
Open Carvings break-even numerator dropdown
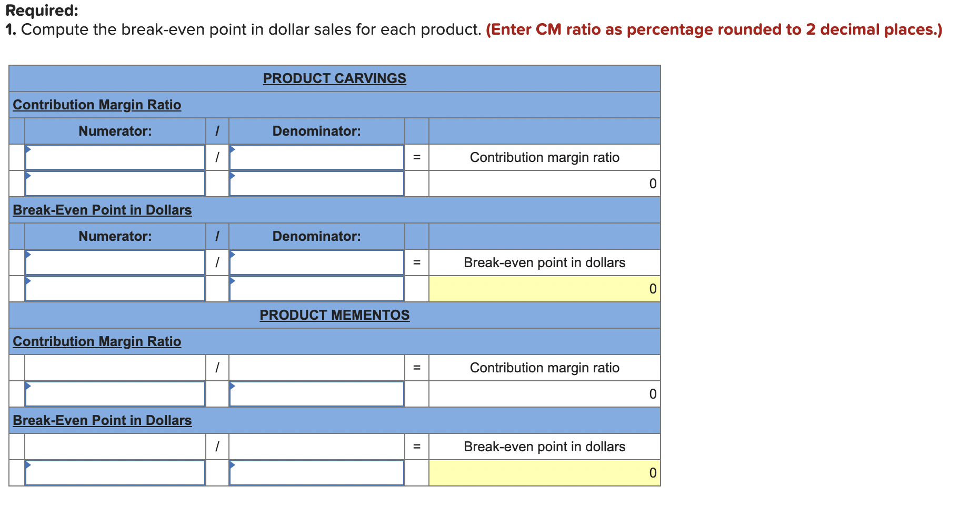point(115,262)
